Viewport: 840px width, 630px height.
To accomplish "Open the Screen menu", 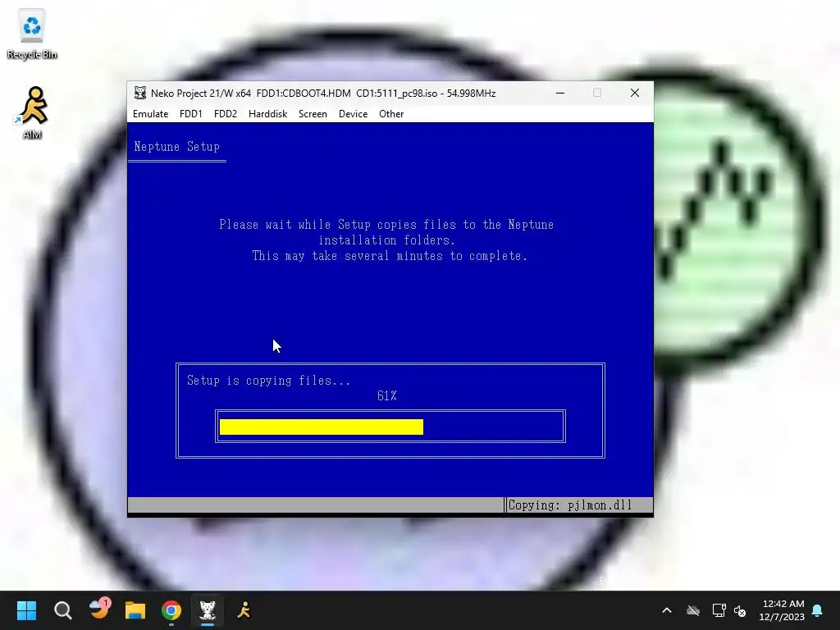I will (x=313, y=113).
